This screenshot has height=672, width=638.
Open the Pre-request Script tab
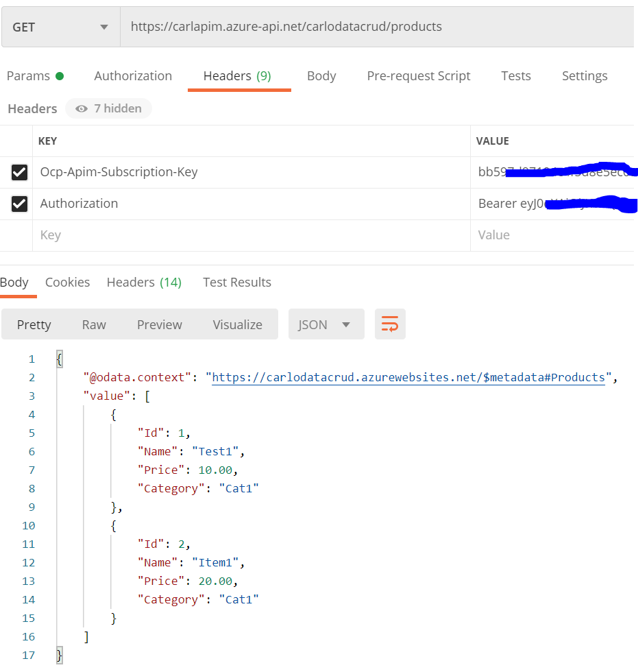pyautogui.click(x=419, y=75)
